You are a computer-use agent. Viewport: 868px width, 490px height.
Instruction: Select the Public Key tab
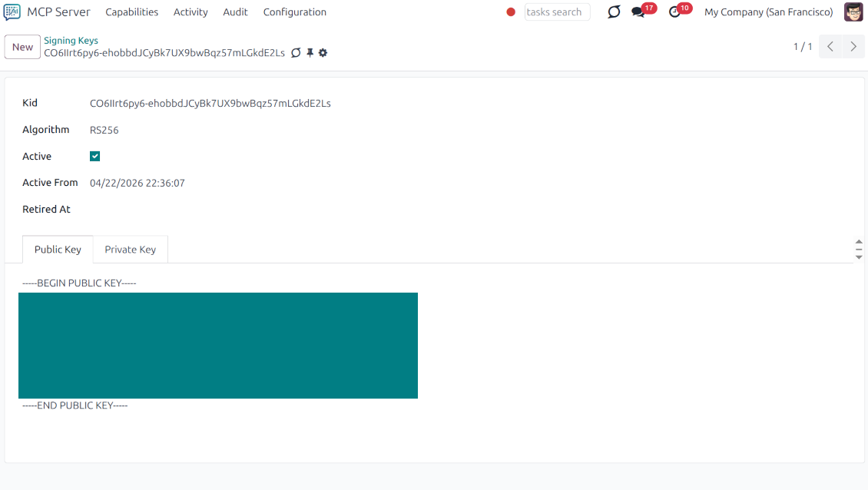pos(57,249)
